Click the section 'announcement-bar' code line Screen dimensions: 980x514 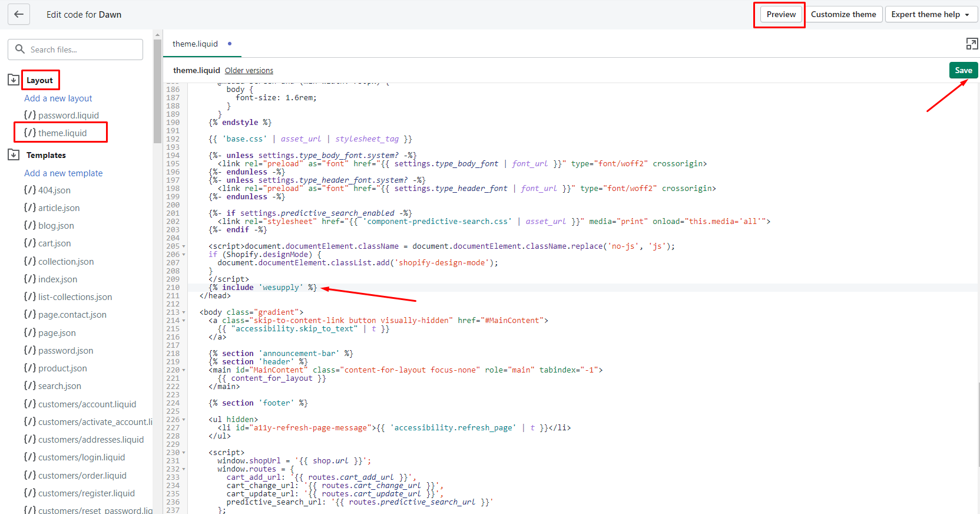pos(281,354)
